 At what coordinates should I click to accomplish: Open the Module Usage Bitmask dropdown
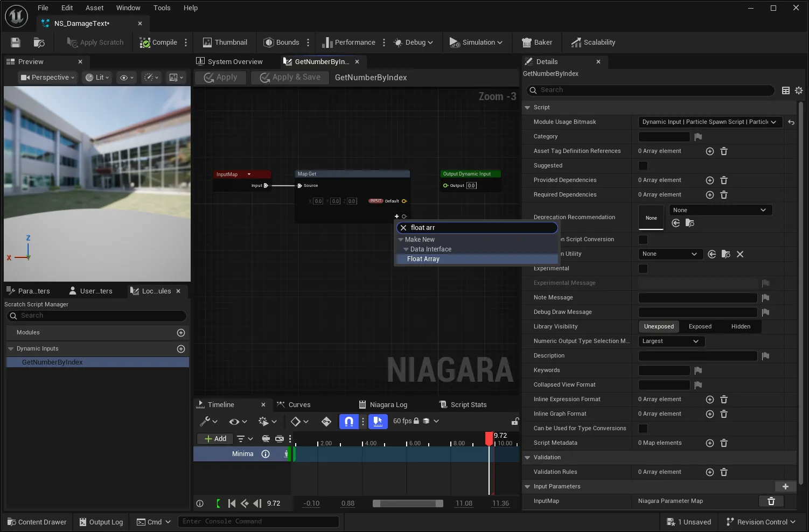[x=710, y=122]
